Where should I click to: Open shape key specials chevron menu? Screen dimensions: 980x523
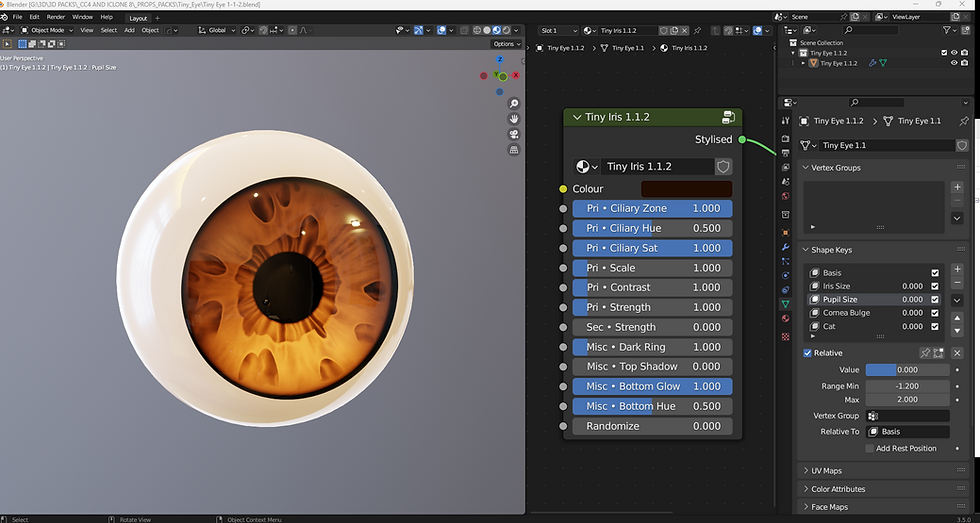click(957, 300)
